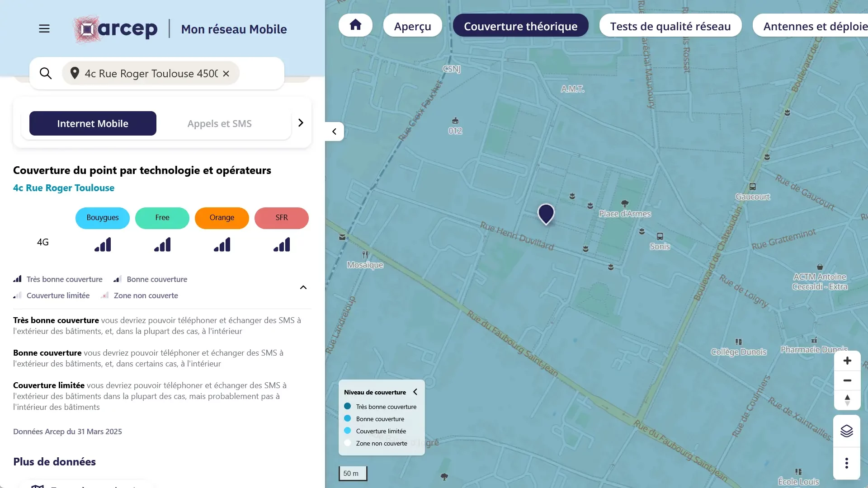This screenshot has height=488, width=868.
Task: Open the hamburger menu
Action: (44, 29)
